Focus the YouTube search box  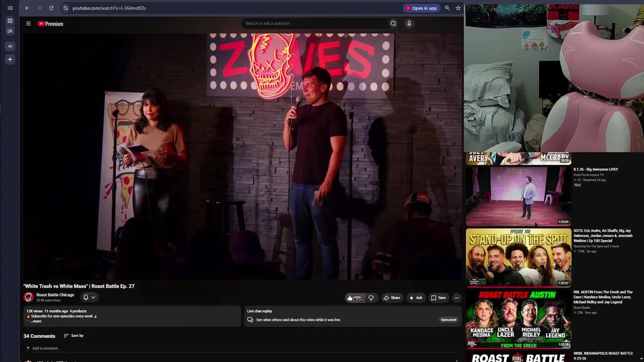pyautogui.click(x=314, y=23)
